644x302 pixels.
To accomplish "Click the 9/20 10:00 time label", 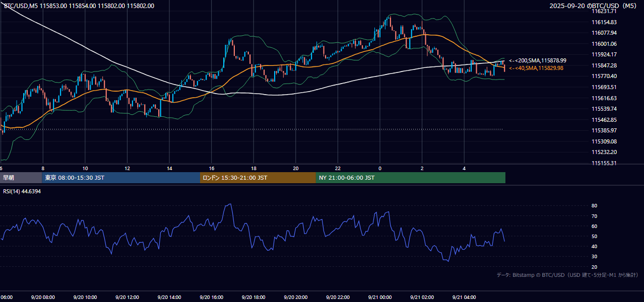I will click(x=85, y=297).
